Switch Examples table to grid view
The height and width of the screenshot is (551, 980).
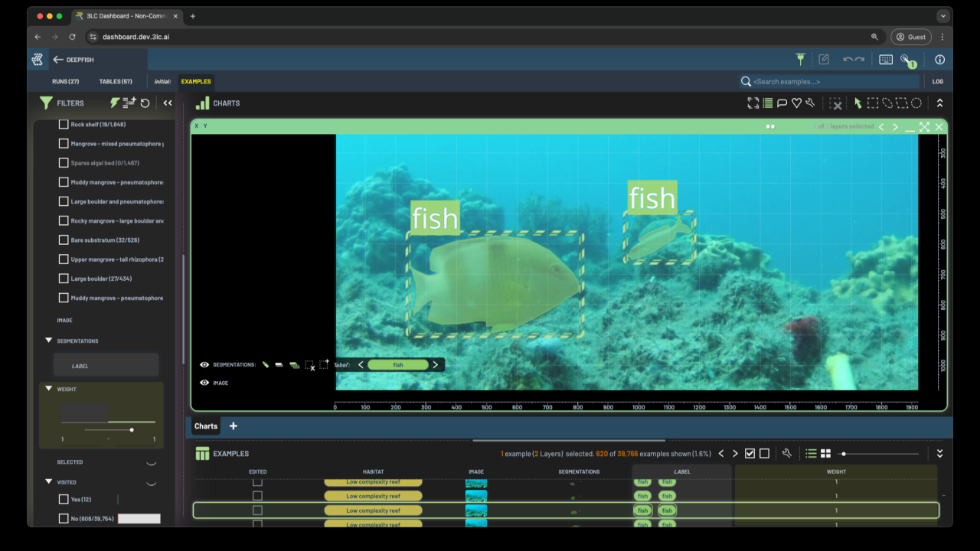825,454
